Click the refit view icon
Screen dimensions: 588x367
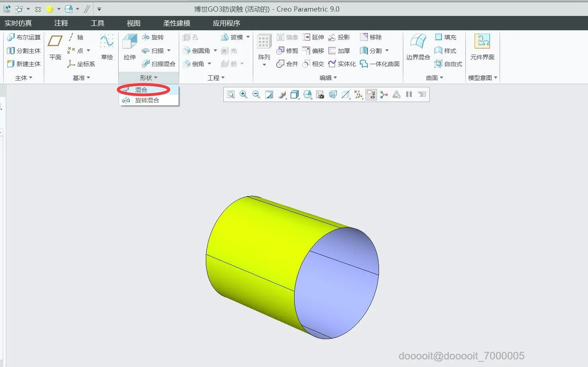pos(231,94)
